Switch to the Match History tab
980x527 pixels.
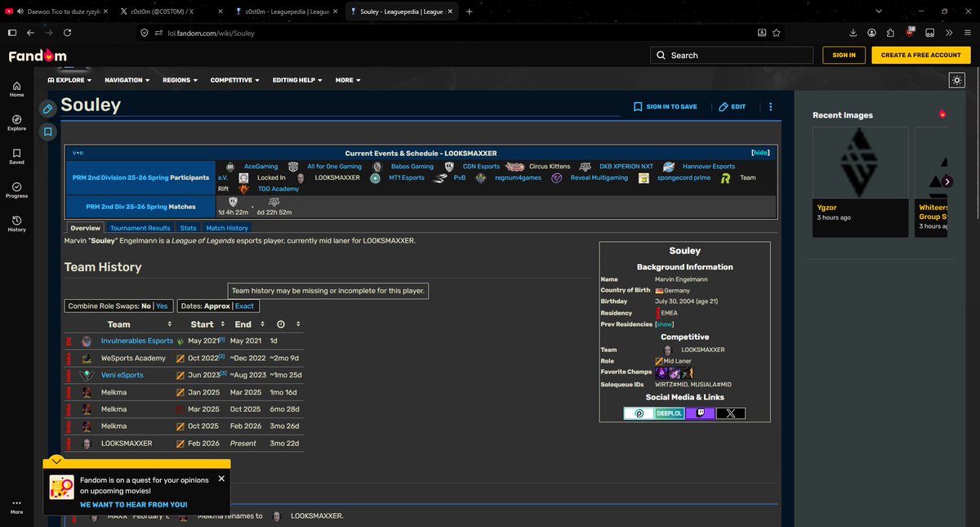click(227, 228)
